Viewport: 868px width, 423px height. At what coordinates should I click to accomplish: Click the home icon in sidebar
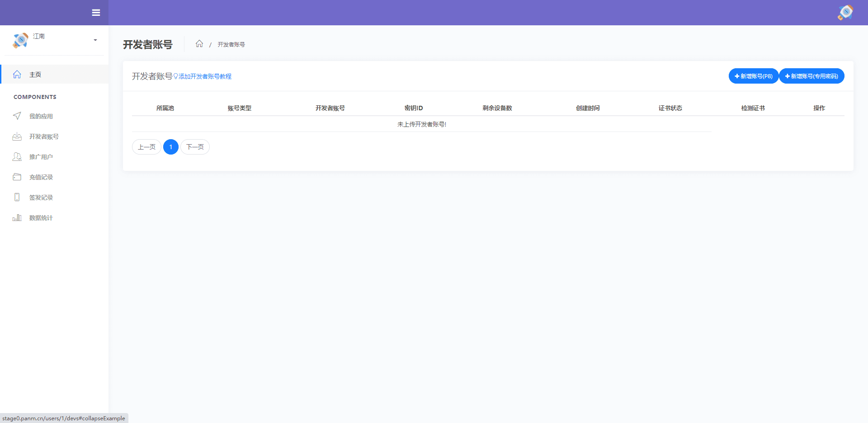(x=17, y=75)
